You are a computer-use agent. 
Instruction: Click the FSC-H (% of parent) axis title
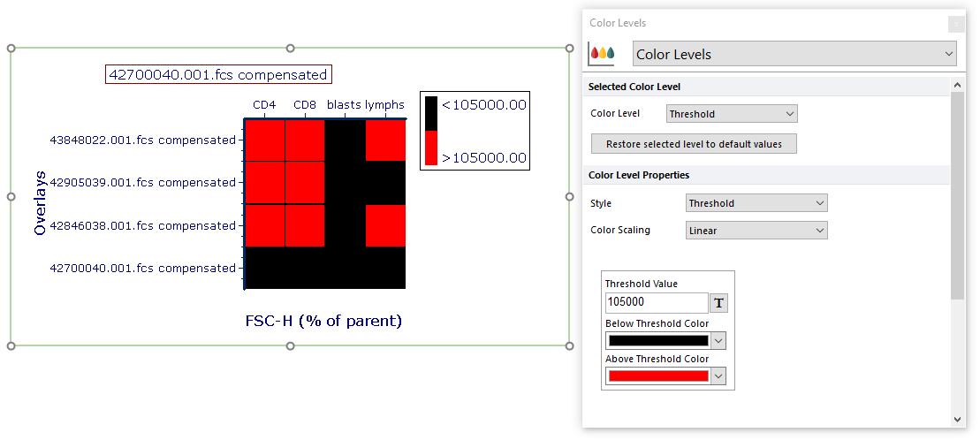pos(323,322)
